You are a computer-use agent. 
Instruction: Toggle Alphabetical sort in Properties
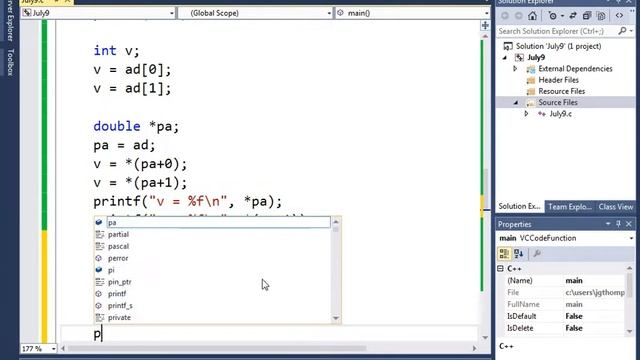coord(519,253)
